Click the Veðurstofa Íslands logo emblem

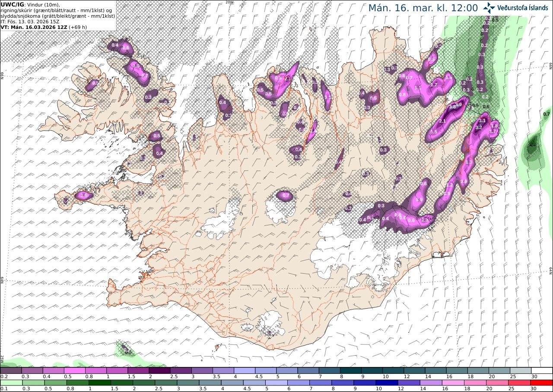tap(489, 7)
